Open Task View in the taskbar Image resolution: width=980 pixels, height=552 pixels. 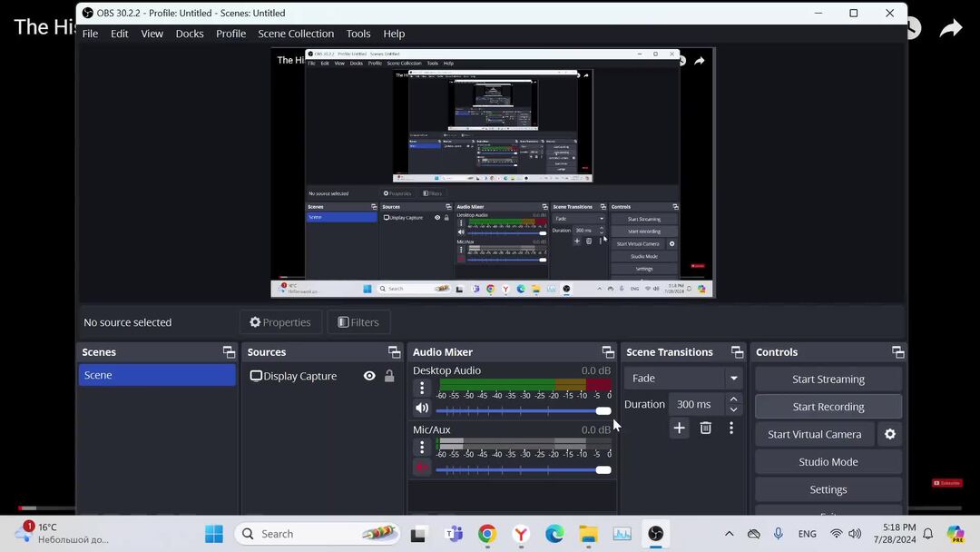(x=418, y=534)
